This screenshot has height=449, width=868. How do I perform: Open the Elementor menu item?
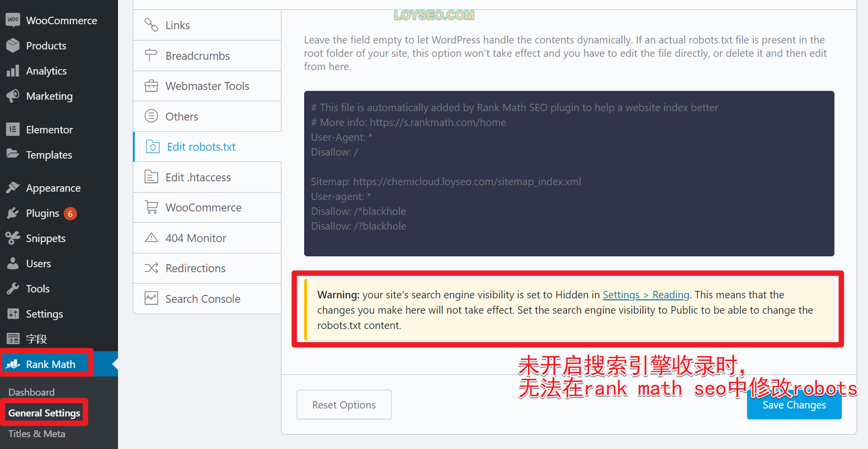[59, 129]
